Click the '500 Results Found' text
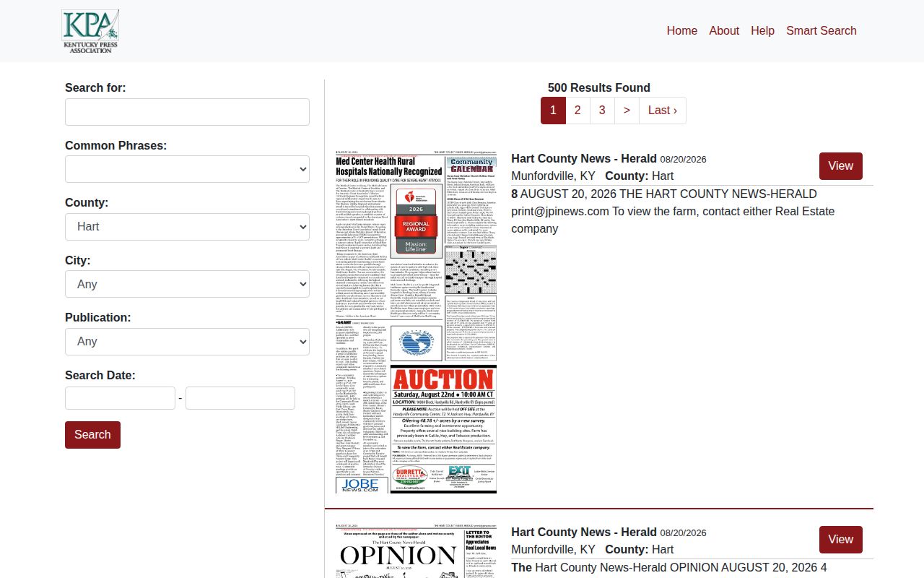This screenshot has height=578, width=924. (x=599, y=88)
